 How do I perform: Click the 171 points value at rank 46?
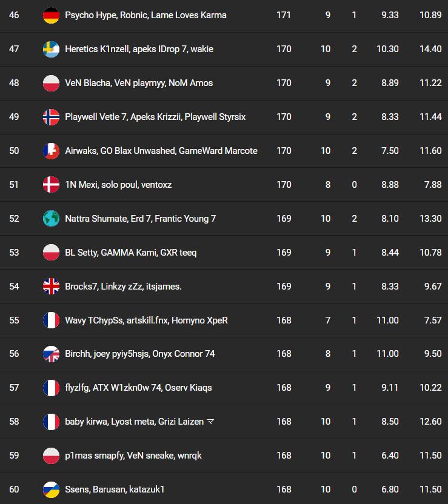pyautogui.click(x=284, y=15)
